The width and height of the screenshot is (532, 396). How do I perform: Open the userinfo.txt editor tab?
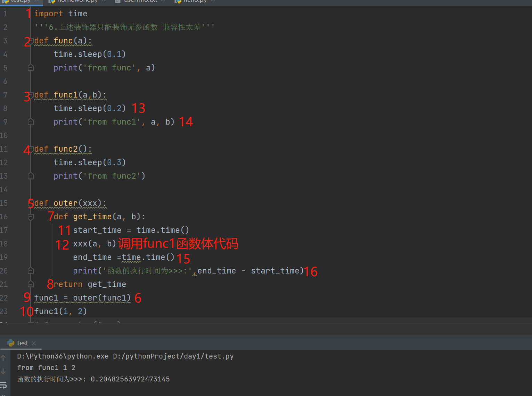coord(141,1)
